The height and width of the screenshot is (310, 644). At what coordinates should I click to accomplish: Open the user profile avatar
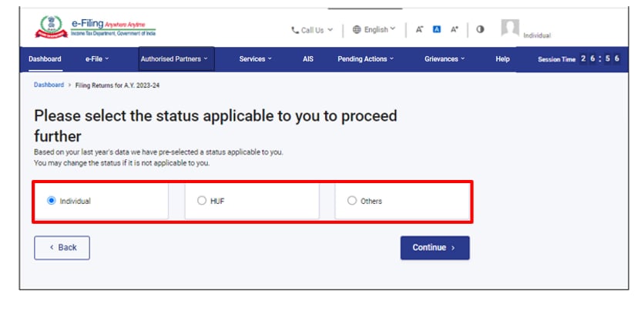[x=509, y=29]
